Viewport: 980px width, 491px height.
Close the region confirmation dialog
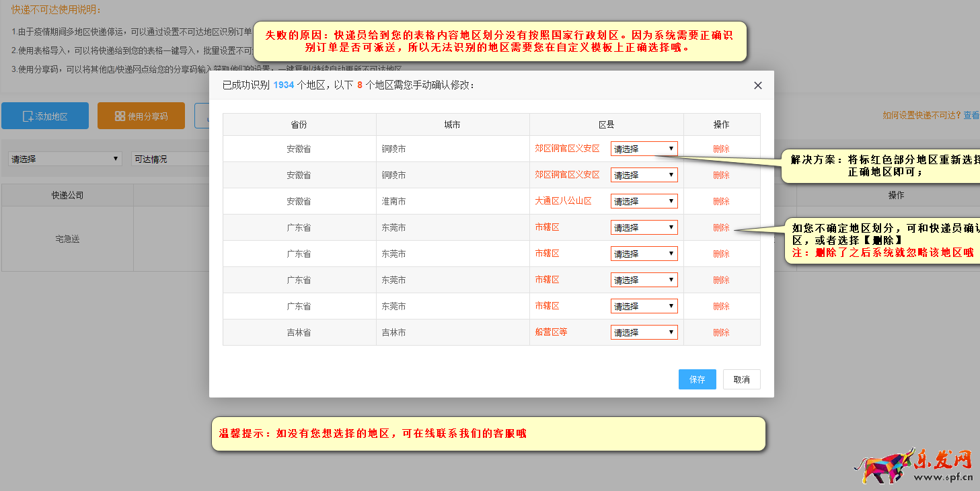coord(757,85)
